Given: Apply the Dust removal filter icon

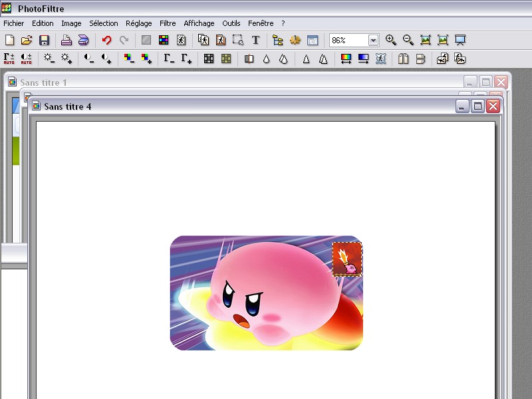Looking at the screenshot, I should [249, 59].
